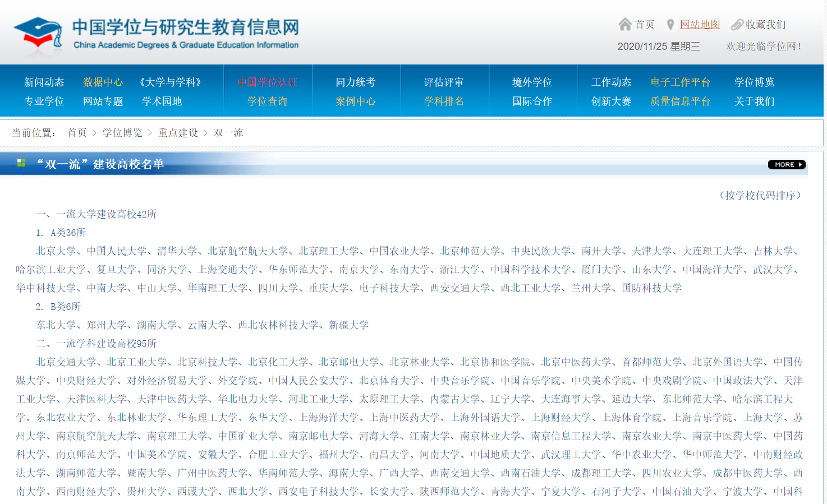Open 网站地图 link

coord(700,25)
